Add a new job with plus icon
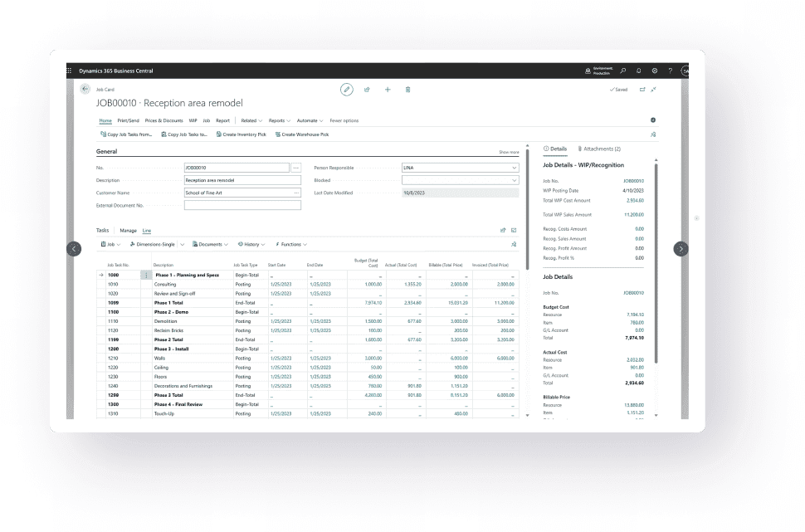 [388, 90]
